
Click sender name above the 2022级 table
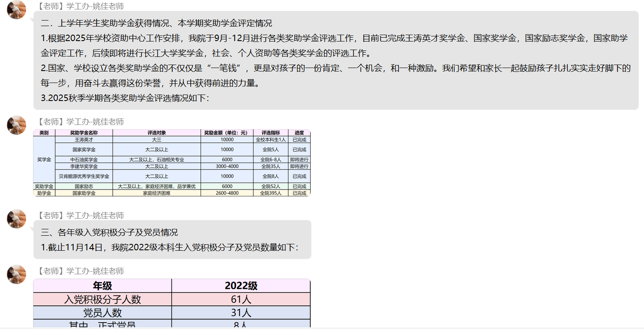80,271
